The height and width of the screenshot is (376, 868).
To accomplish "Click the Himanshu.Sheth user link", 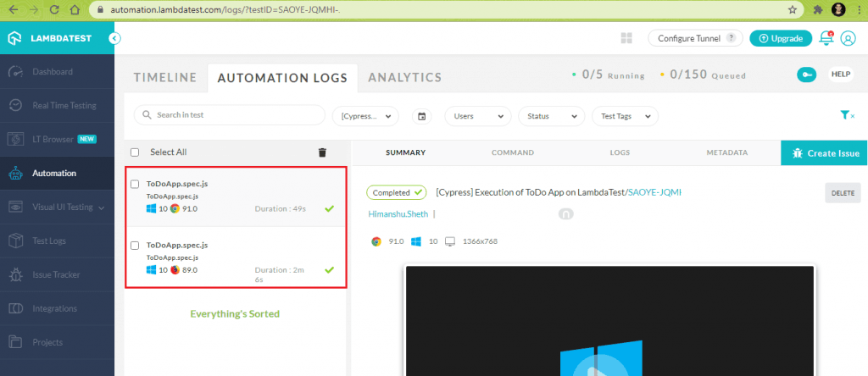I will coord(398,214).
